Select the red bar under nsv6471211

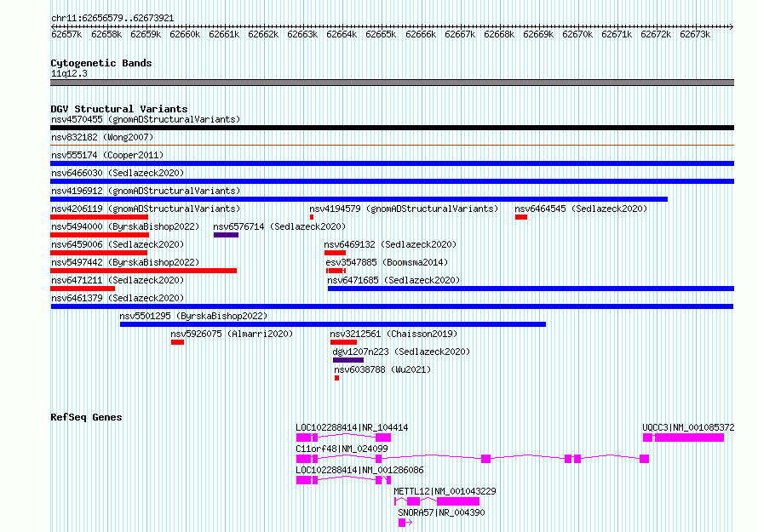[83, 289]
